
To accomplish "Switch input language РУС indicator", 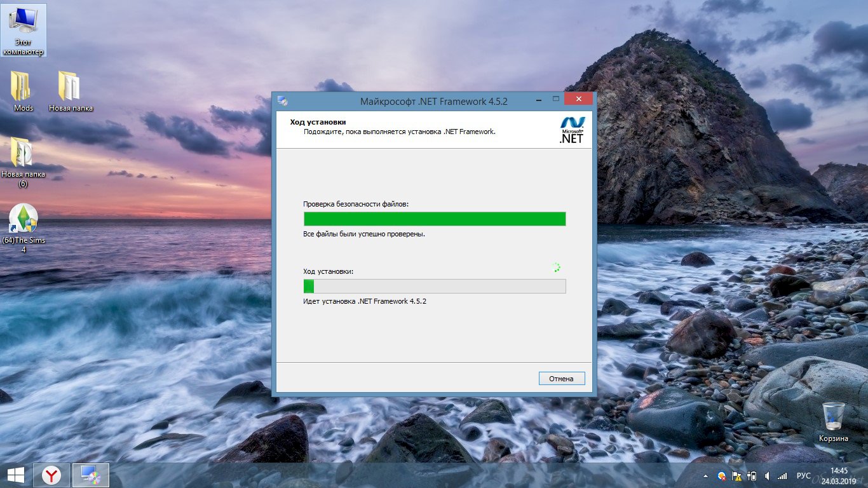I will click(x=804, y=476).
